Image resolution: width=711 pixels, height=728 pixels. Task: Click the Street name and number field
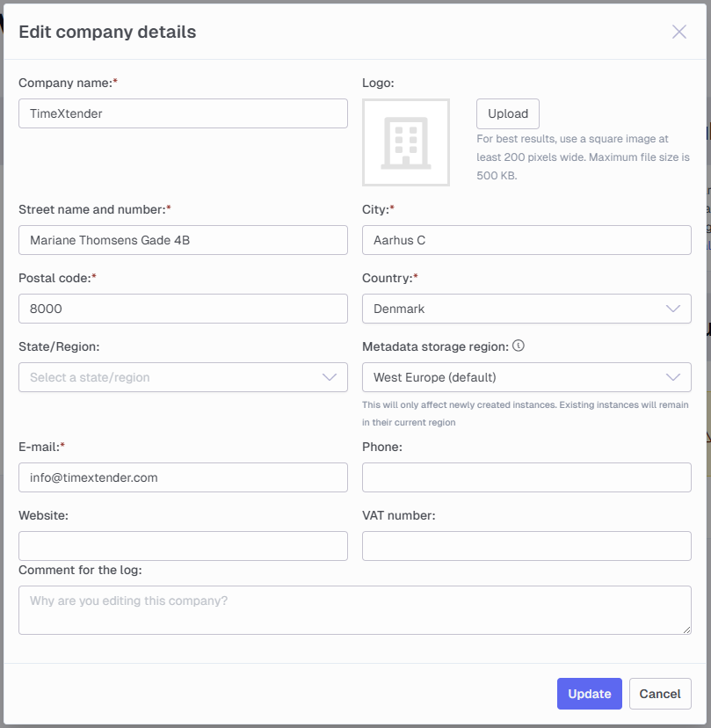coord(183,240)
